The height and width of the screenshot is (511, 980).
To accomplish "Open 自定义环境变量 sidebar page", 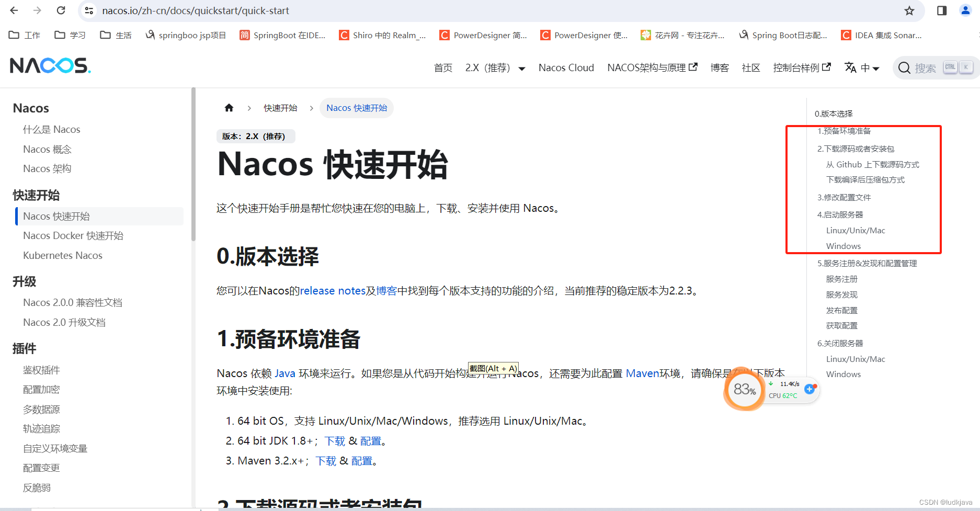I will point(55,448).
